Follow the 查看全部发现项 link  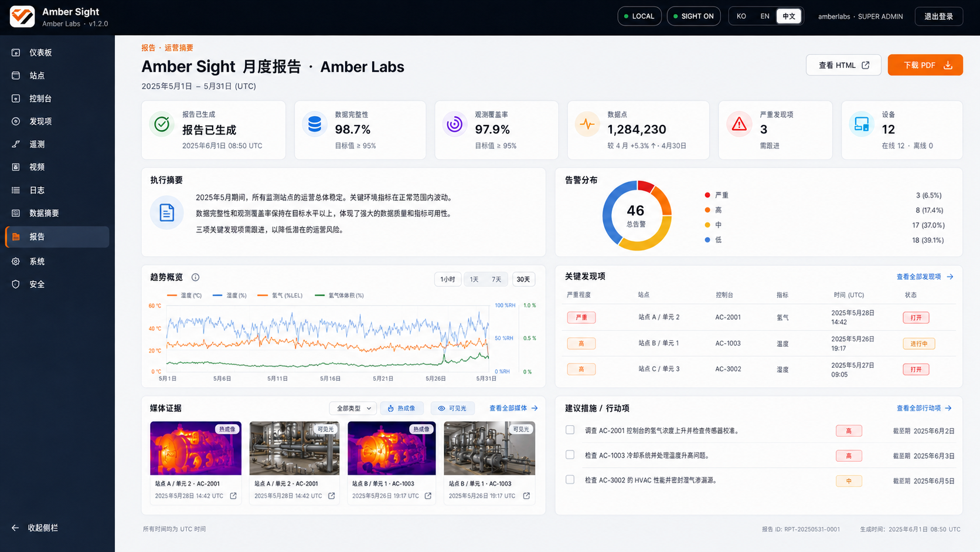[925, 277]
